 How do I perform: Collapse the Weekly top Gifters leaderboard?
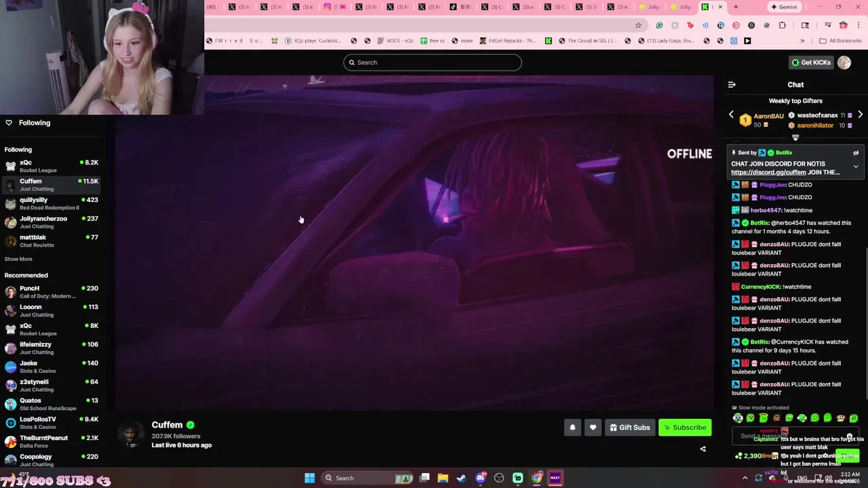tap(795, 138)
